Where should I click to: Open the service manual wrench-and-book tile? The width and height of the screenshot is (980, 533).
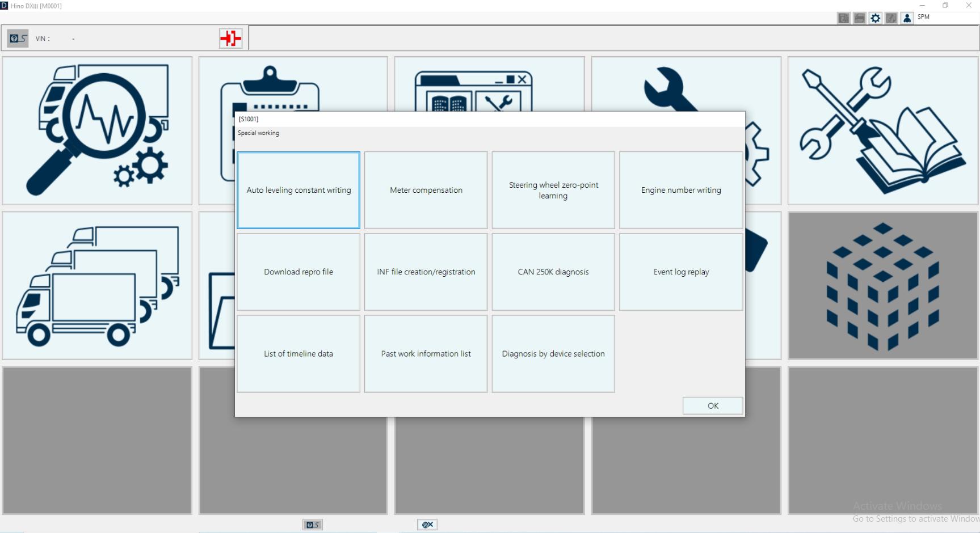click(x=882, y=129)
